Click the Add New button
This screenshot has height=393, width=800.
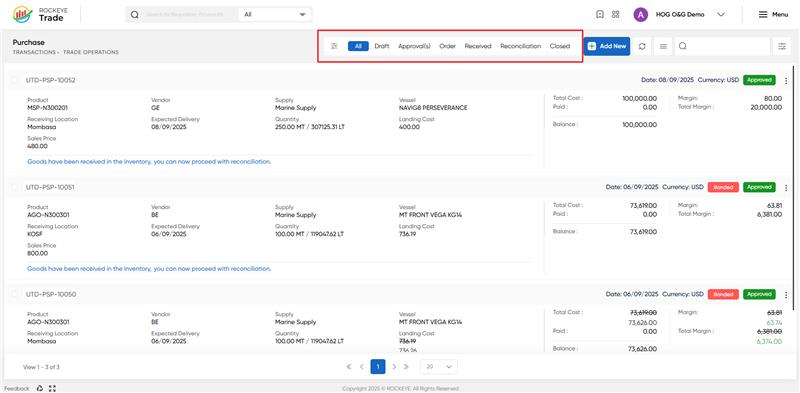(x=607, y=46)
